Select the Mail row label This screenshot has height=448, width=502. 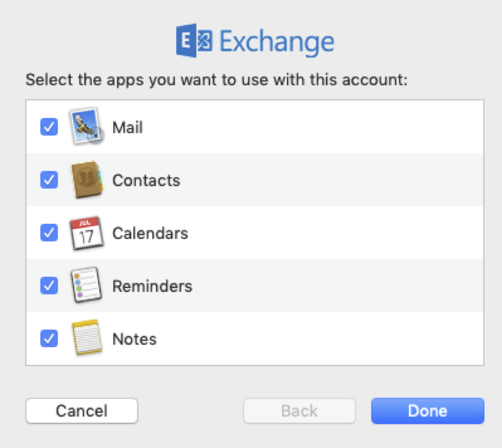127,128
